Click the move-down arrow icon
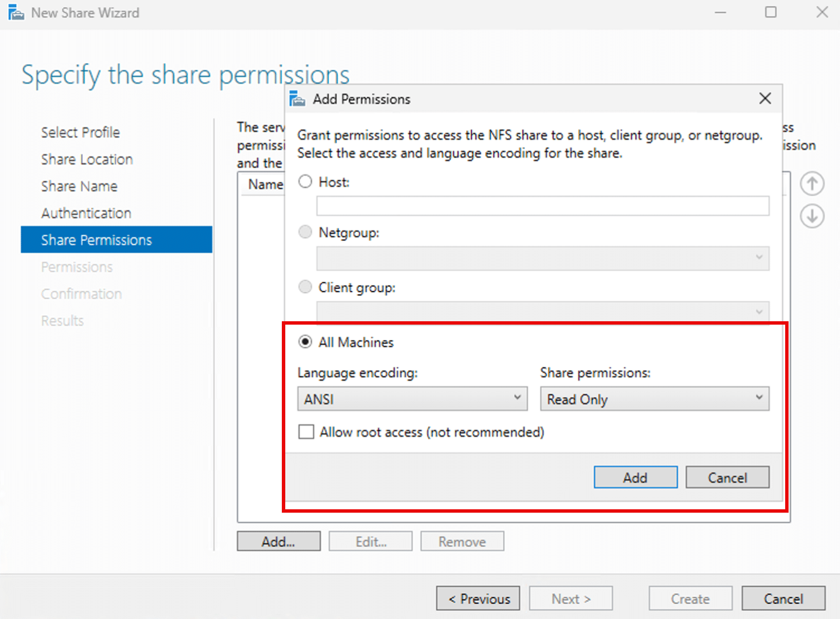The image size is (840, 619). (x=812, y=216)
